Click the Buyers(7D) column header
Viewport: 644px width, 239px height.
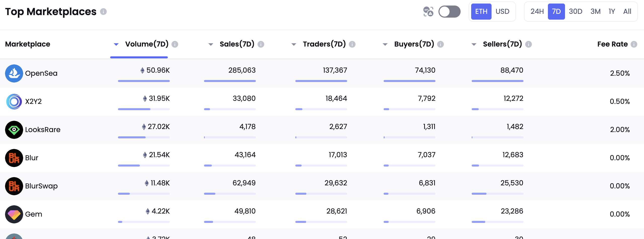click(414, 44)
